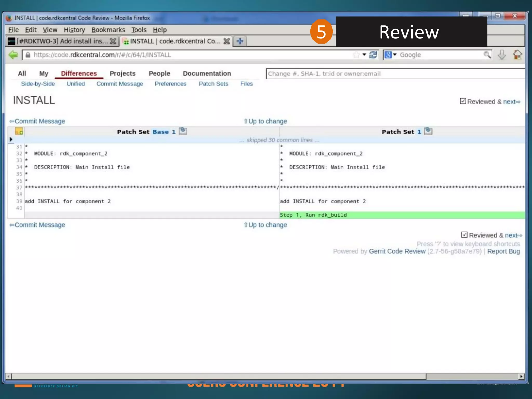Click the scrollbar right arrow

click(521, 376)
